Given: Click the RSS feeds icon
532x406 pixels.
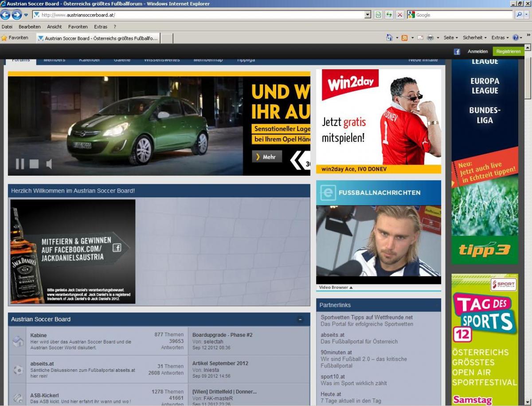Looking at the screenshot, I should [x=404, y=38].
